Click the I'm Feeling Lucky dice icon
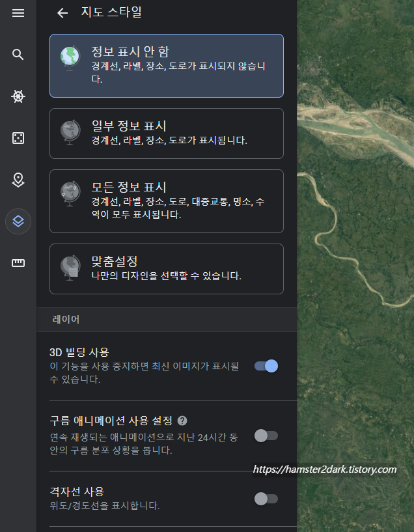The width and height of the screenshot is (414, 532). [x=18, y=138]
